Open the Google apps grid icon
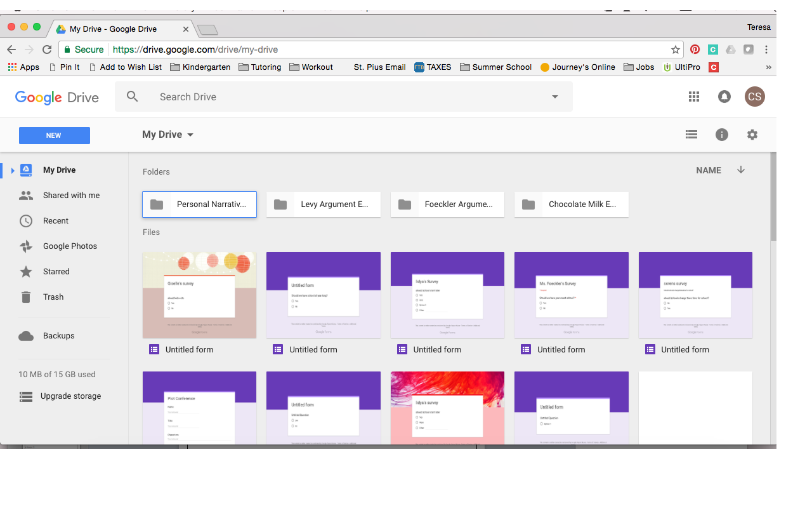 click(x=694, y=97)
